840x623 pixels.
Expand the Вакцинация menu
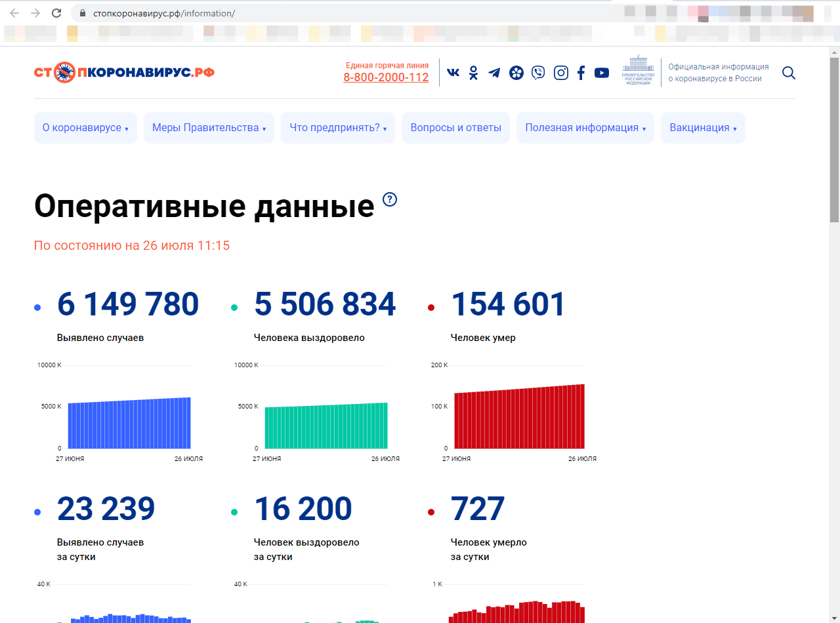click(703, 128)
